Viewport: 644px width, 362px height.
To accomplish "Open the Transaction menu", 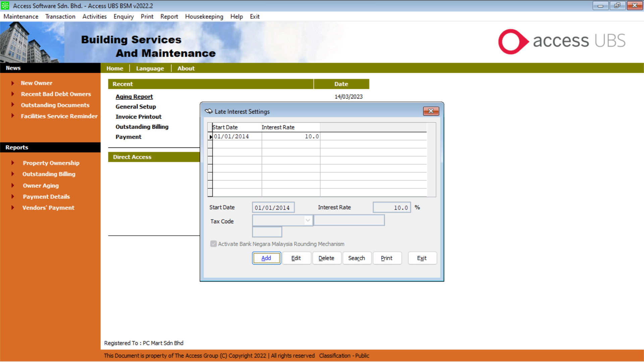I will [x=60, y=16].
